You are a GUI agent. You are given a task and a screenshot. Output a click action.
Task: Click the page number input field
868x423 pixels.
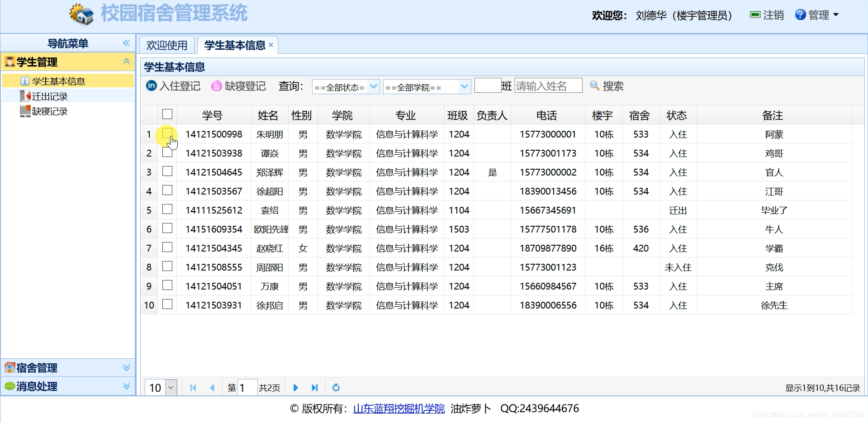(247, 388)
